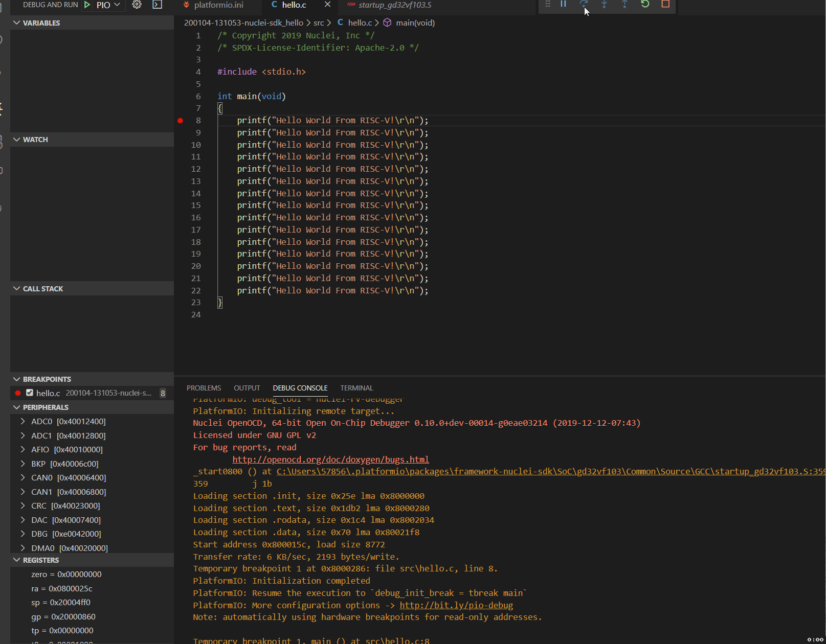Expand the DBG peripheral

point(23,534)
